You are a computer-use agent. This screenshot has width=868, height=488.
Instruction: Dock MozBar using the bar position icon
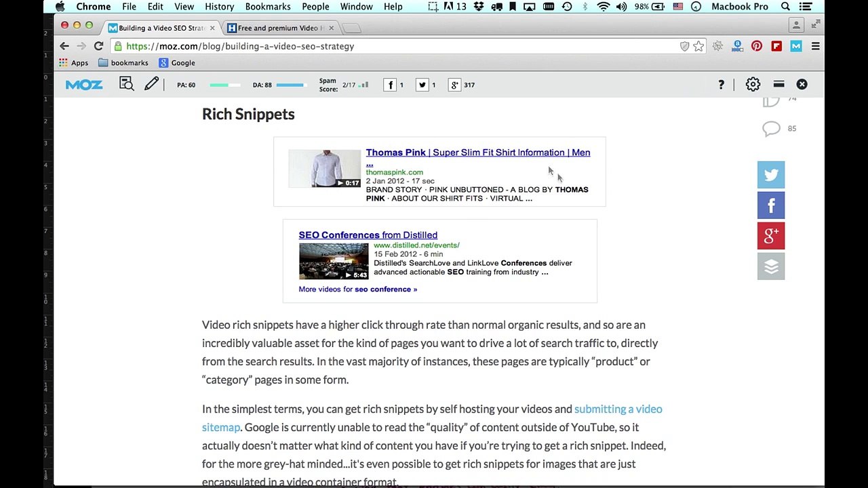point(778,85)
